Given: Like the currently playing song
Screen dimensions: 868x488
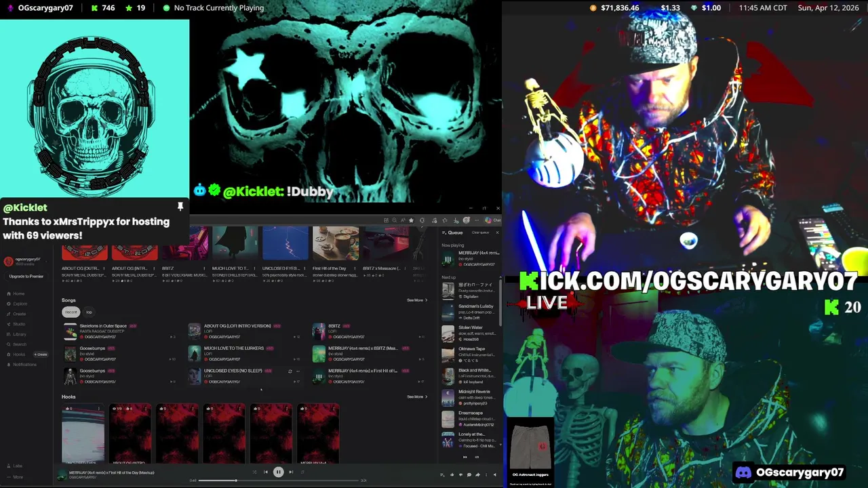Looking at the screenshot, I should coord(452,474).
